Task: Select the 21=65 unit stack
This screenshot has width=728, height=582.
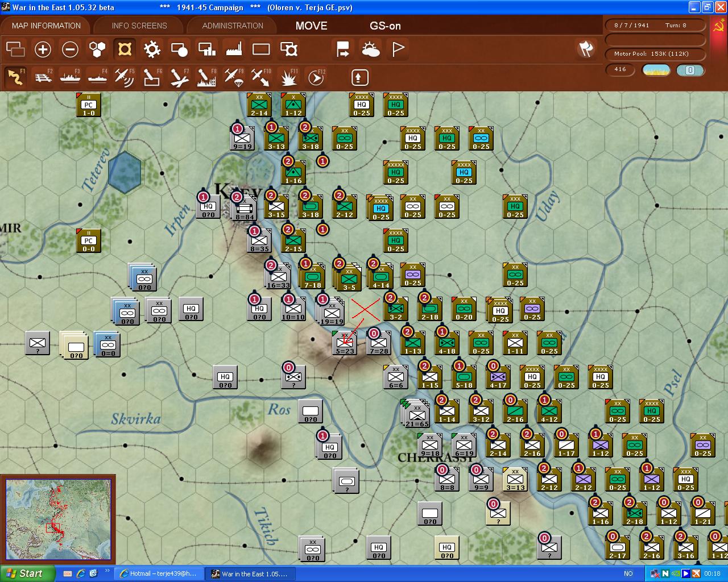Action: 417,414
